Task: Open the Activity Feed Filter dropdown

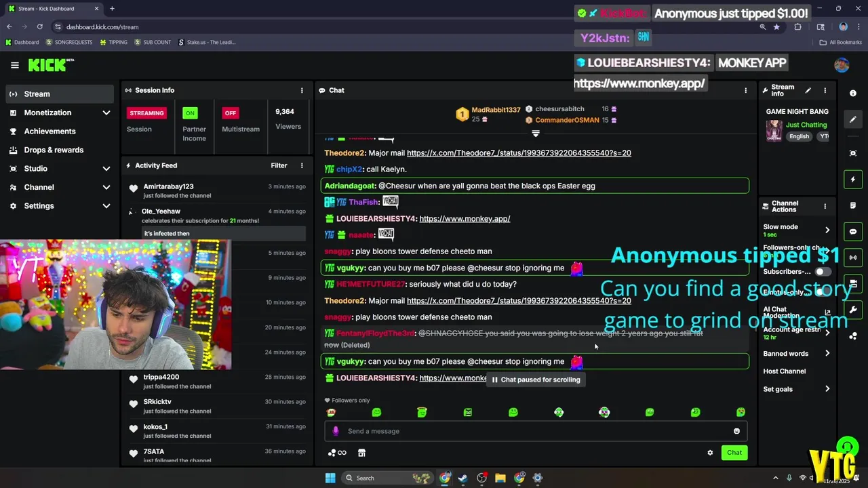Action: [279, 165]
